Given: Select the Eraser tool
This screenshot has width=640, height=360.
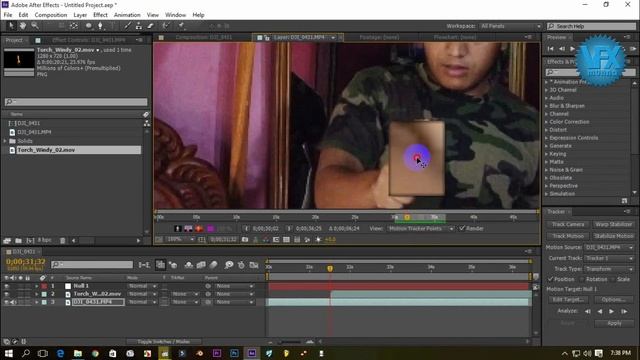Looking at the screenshot, I should click(150, 26).
